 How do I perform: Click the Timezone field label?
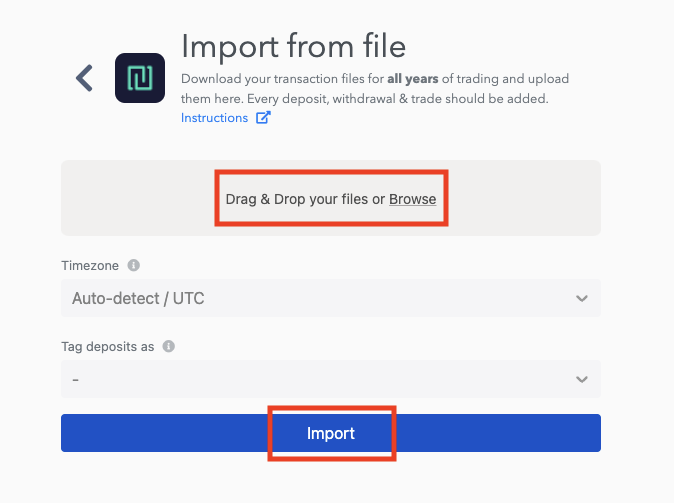(x=90, y=265)
